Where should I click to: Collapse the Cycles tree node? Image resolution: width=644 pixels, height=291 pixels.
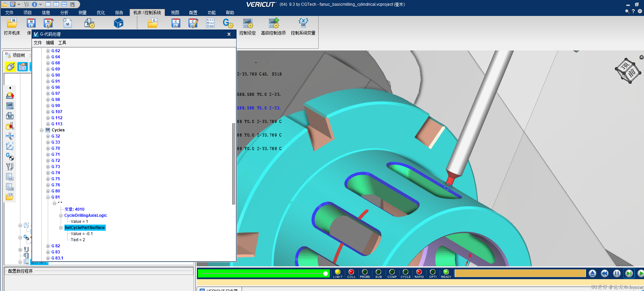pos(42,130)
